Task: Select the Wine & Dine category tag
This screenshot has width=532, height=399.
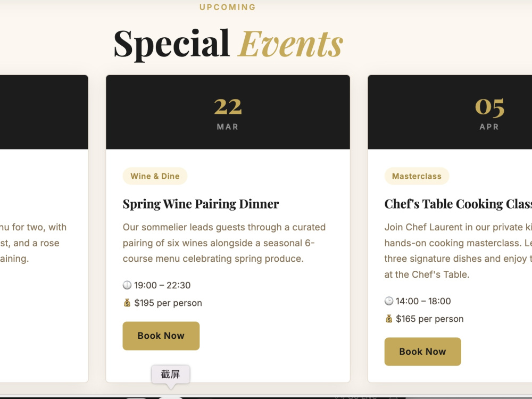Action: coord(155,176)
